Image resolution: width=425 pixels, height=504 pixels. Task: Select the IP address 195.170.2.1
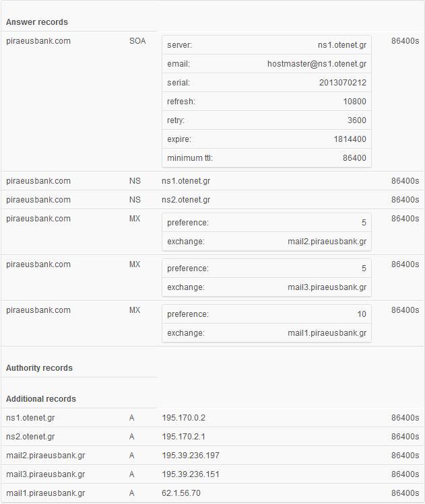tap(183, 437)
